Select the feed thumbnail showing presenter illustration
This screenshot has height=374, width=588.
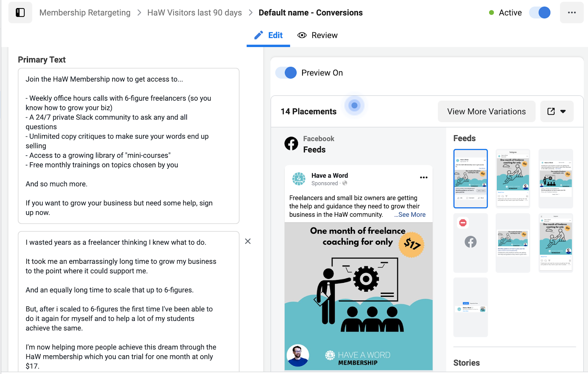(556, 179)
